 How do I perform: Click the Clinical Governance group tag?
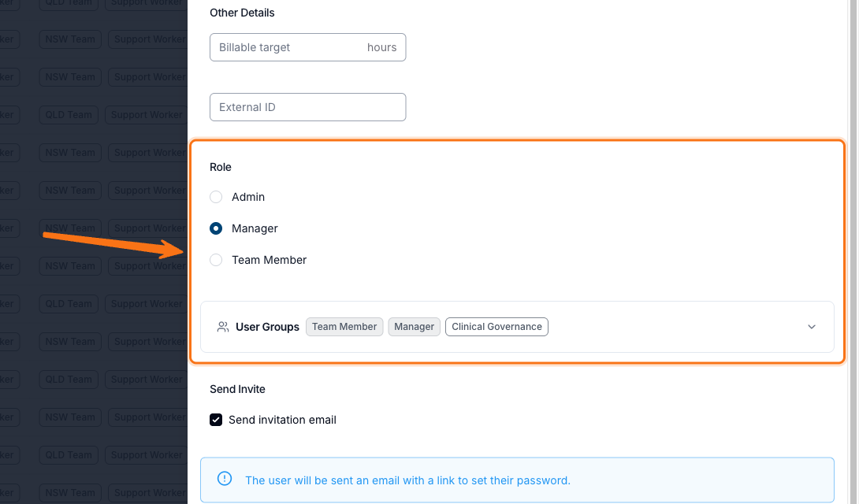pyautogui.click(x=497, y=327)
